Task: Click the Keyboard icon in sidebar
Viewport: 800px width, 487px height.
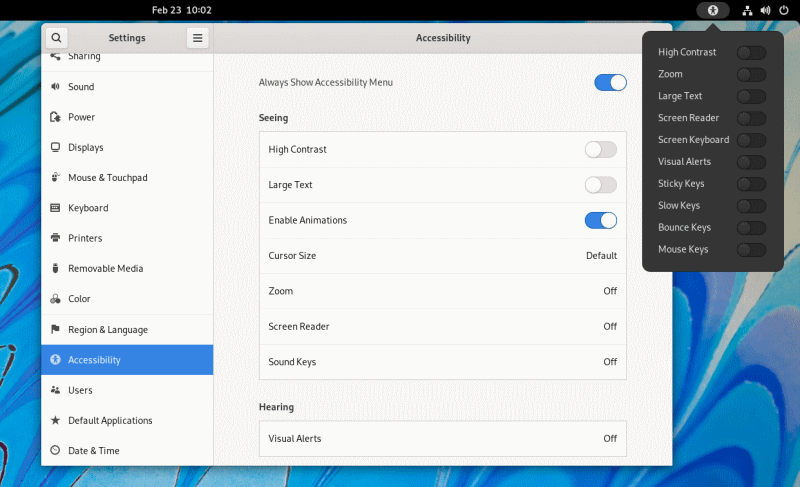Action: [56, 208]
